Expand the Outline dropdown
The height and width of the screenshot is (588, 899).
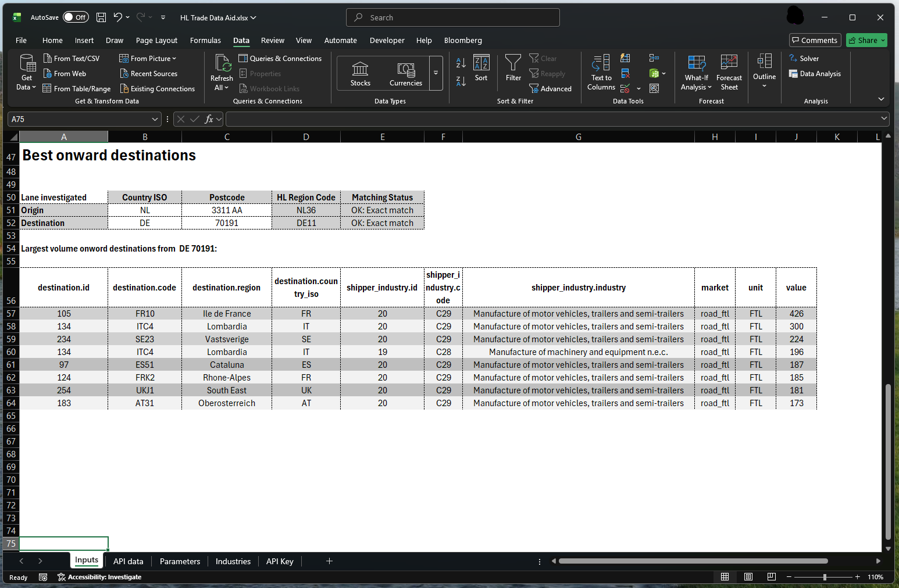point(764,72)
